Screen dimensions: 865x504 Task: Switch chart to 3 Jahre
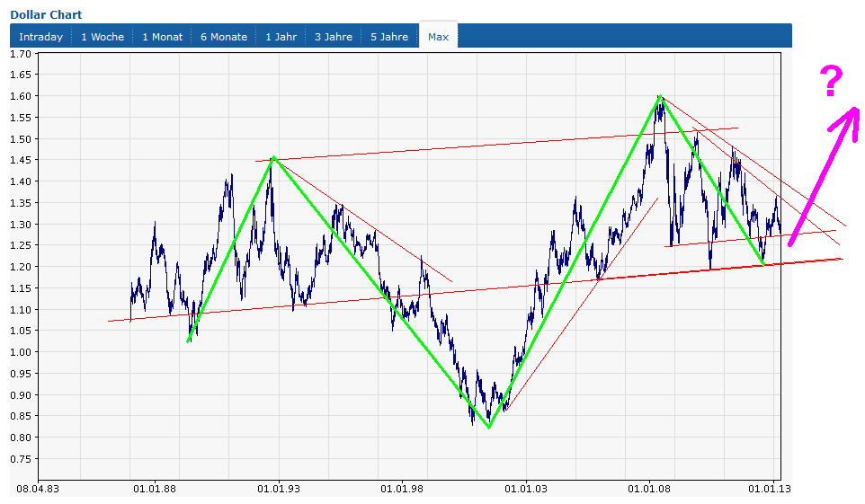click(x=333, y=37)
